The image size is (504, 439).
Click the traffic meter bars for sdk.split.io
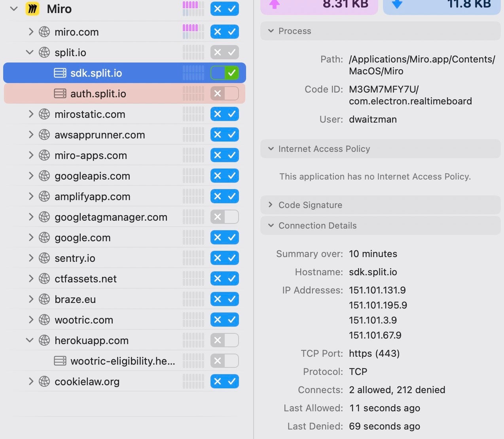[193, 73]
